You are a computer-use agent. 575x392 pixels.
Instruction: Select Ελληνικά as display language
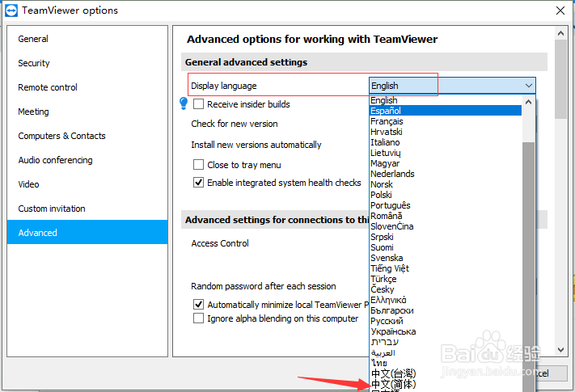[445, 300]
